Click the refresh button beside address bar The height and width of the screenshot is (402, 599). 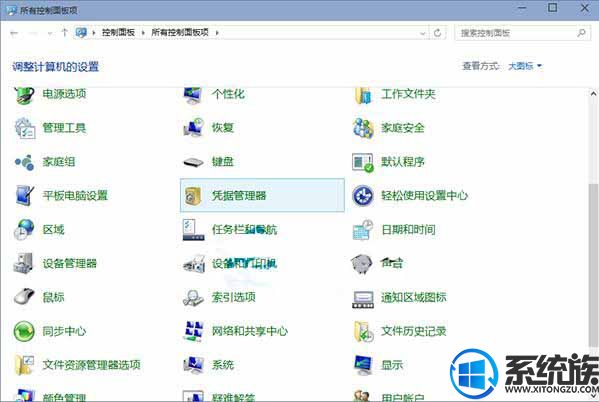[437, 33]
